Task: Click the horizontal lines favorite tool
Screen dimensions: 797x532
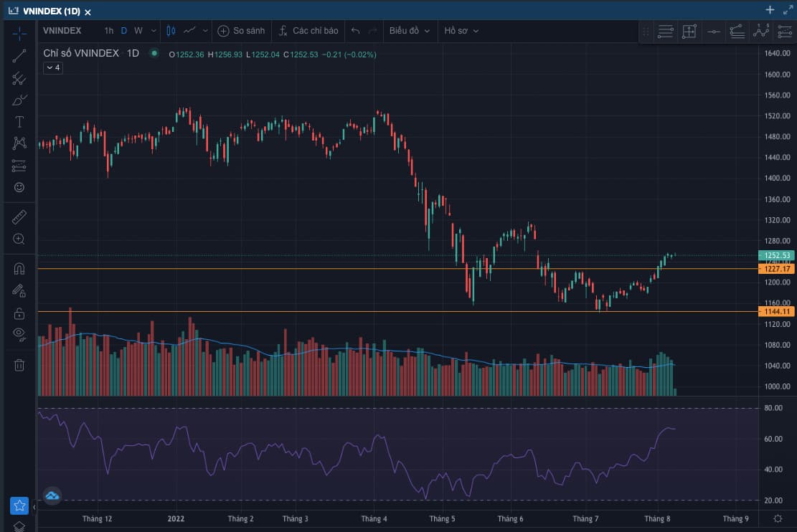Action: 665,32
